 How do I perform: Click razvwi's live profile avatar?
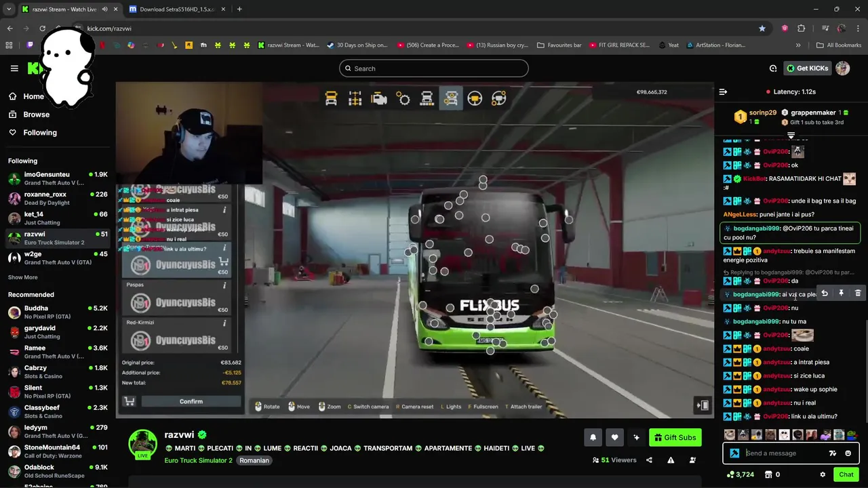click(x=142, y=444)
